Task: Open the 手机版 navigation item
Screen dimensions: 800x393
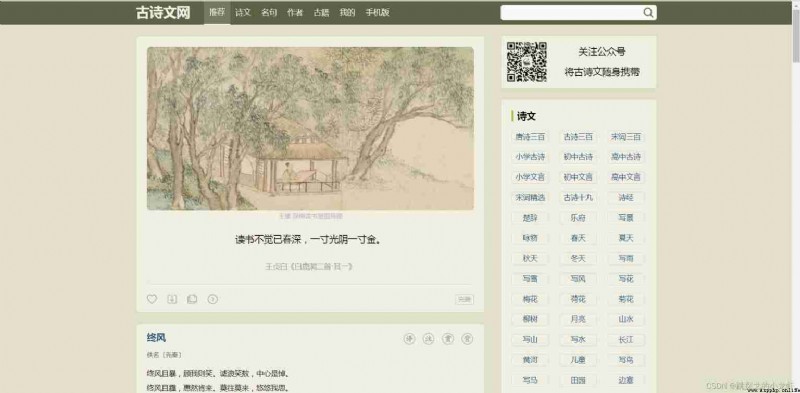Action: coord(377,13)
